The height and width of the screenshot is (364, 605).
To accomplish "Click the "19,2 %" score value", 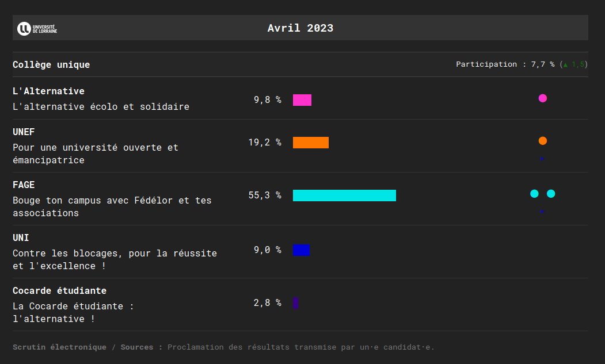I will pos(265,142).
